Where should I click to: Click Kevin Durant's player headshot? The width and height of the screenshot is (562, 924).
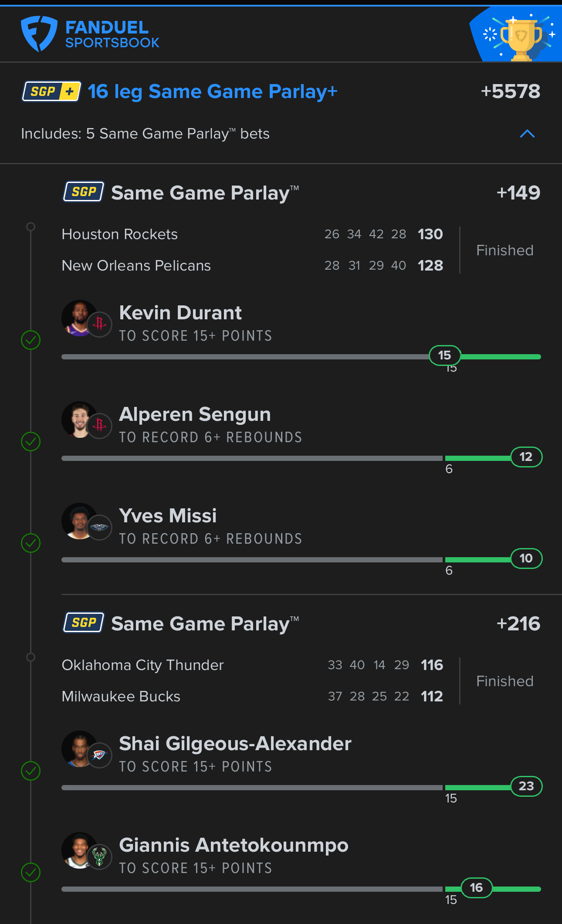(x=80, y=318)
